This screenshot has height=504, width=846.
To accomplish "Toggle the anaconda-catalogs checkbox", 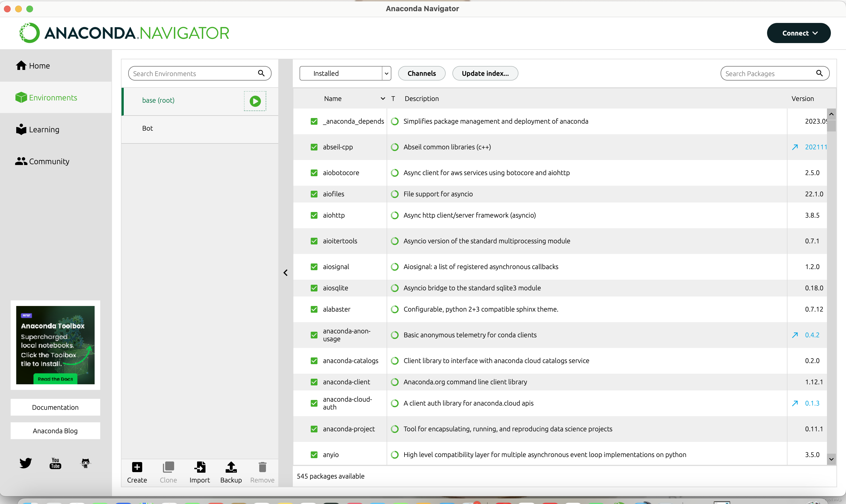I will (x=314, y=361).
